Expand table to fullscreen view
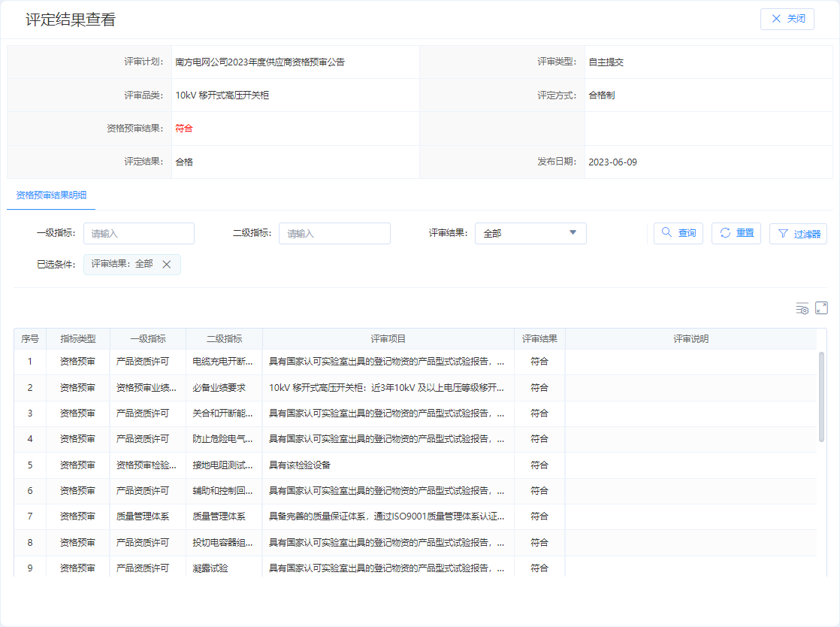 [821, 308]
